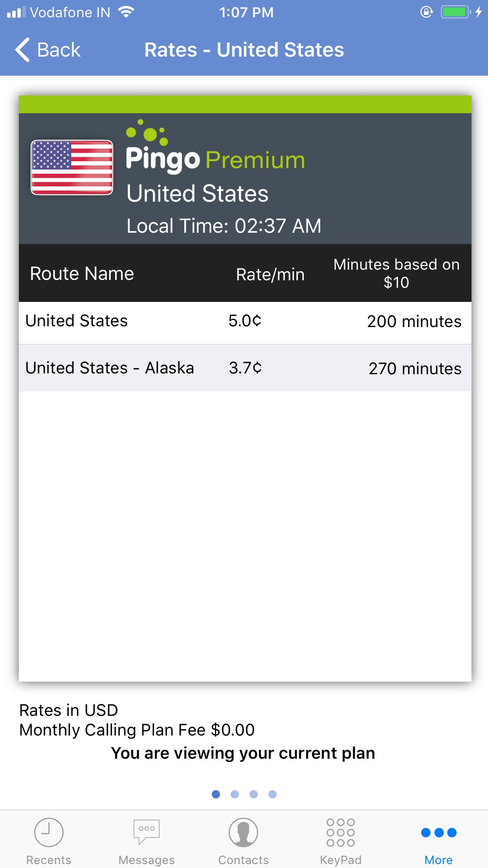Switch to the third page dot

pos(253,794)
